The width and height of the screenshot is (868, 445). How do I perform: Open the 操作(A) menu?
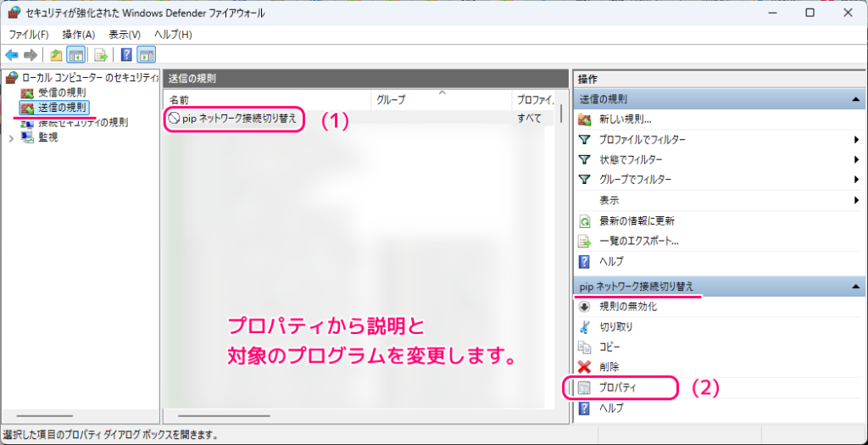pyautogui.click(x=79, y=34)
